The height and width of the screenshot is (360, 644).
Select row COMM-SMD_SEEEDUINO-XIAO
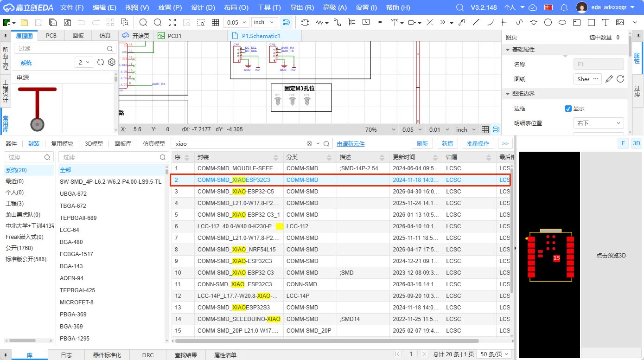(341, 319)
